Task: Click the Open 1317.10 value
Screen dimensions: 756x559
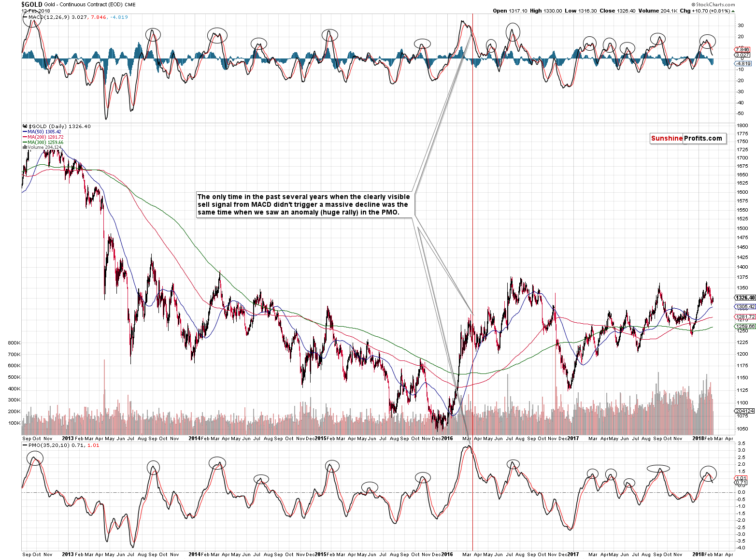Action: 510,11
